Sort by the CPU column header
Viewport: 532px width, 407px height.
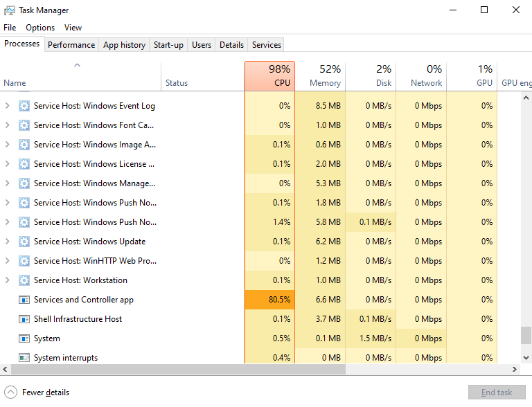[x=269, y=76]
